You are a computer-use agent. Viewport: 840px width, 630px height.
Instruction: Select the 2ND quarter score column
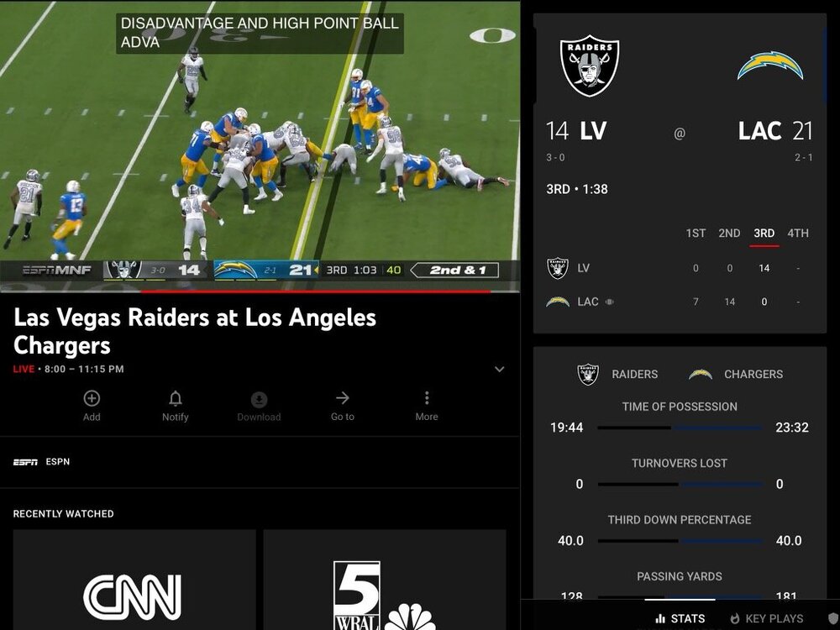tap(729, 234)
